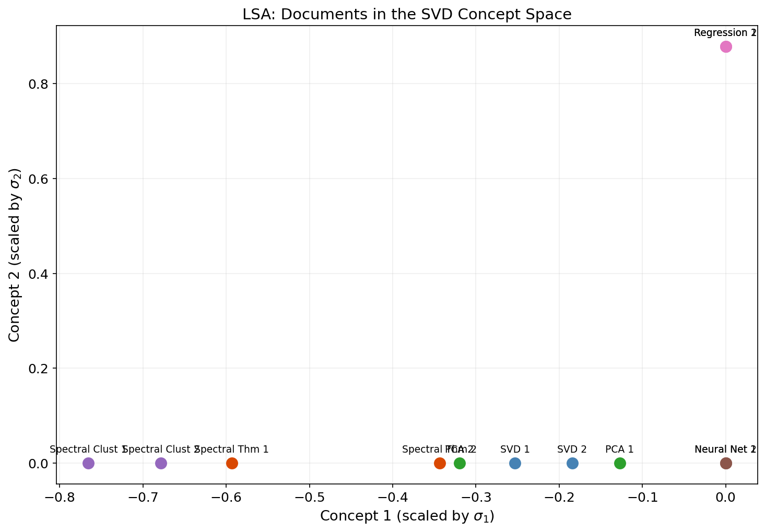The height and width of the screenshot is (532, 765).
Task: Click the Neural Net 1 marker
Action: pos(726,463)
